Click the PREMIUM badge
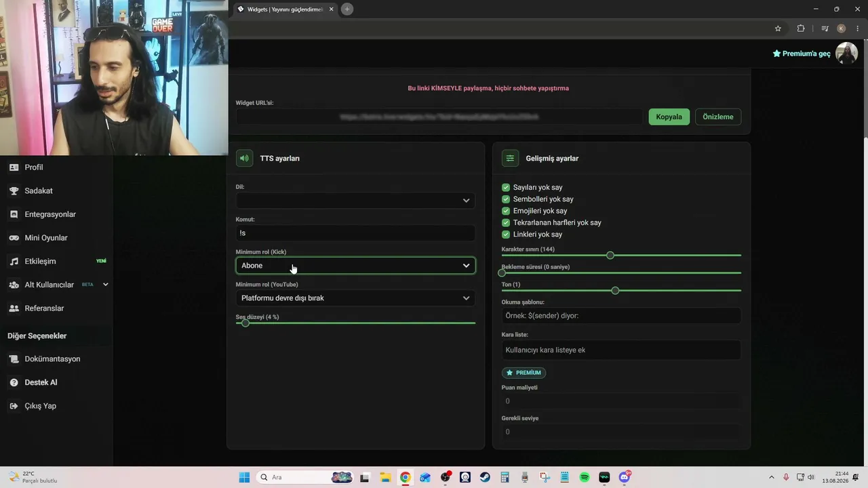 [524, 373]
